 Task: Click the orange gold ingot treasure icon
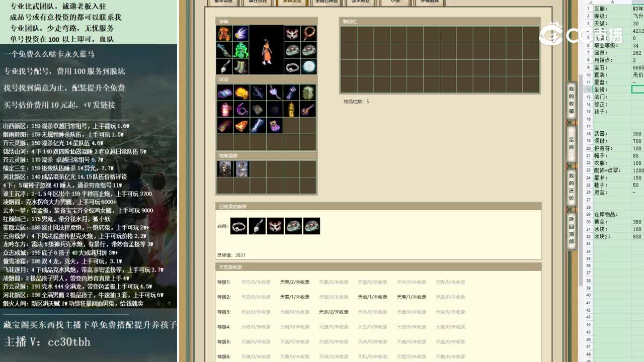coord(242,126)
